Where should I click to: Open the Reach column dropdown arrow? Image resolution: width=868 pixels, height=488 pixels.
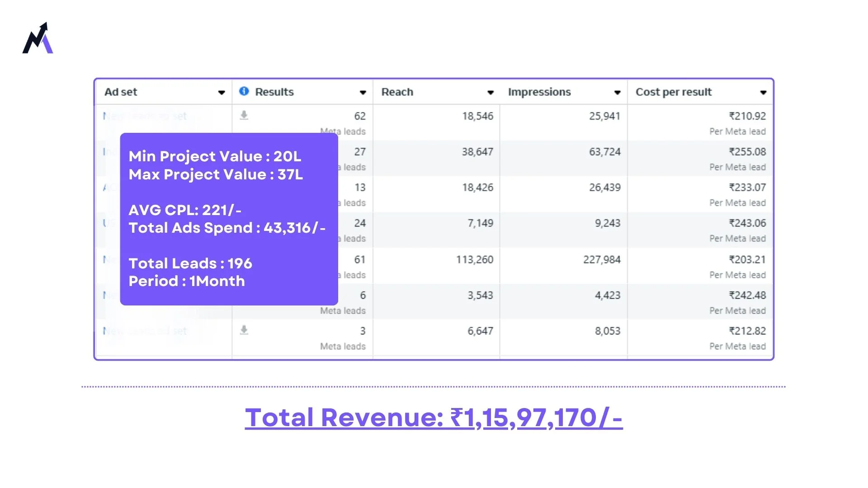click(491, 93)
